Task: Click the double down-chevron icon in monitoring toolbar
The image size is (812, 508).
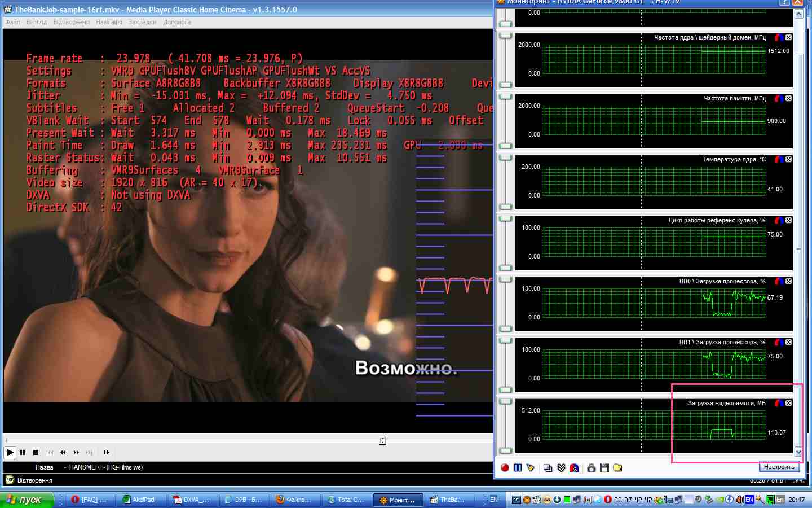Action: tap(561, 467)
